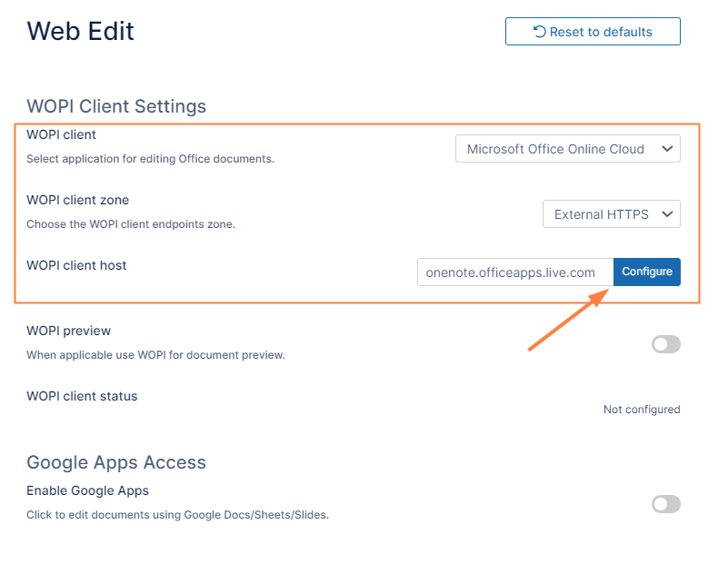
Task: Click the Not configured status text
Action: tap(641, 410)
